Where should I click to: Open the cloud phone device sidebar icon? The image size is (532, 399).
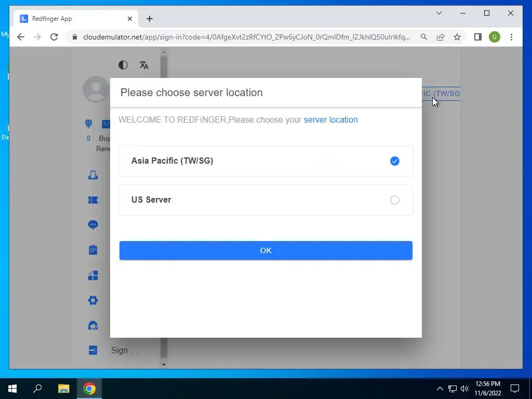point(93,175)
